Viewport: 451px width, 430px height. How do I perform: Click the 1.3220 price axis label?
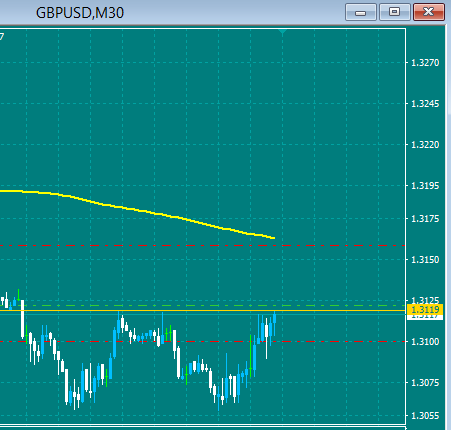point(425,145)
